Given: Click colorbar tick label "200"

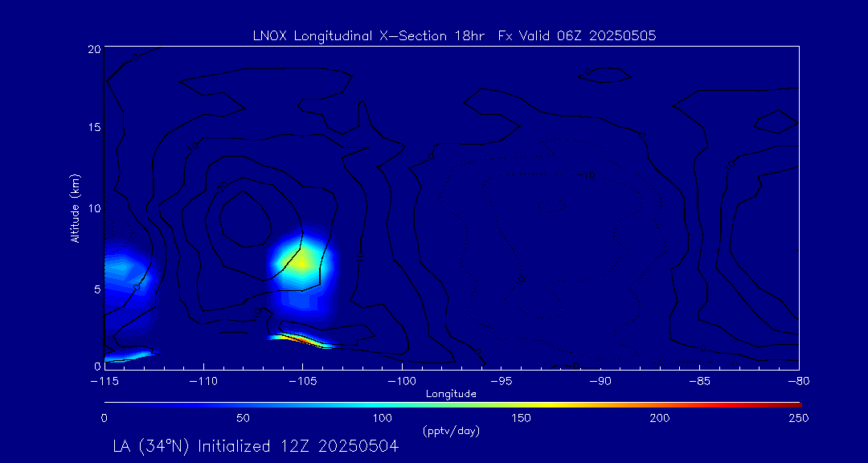Looking at the screenshot, I should (661, 418).
